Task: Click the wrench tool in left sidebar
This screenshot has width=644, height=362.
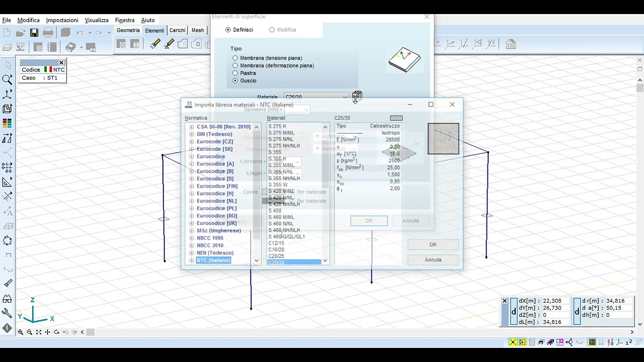Action: pyautogui.click(x=7, y=313)
